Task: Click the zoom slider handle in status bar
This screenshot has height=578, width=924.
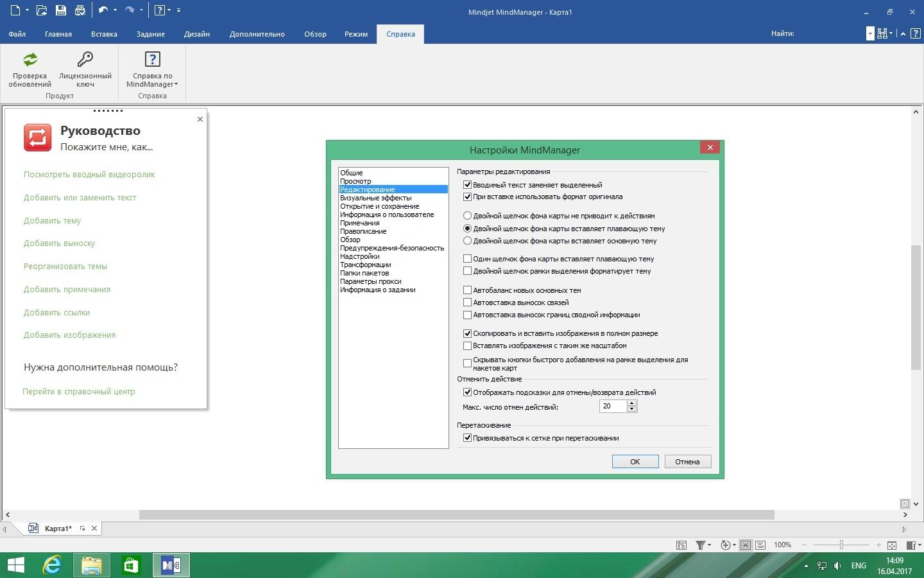Action: coord(841,545)
